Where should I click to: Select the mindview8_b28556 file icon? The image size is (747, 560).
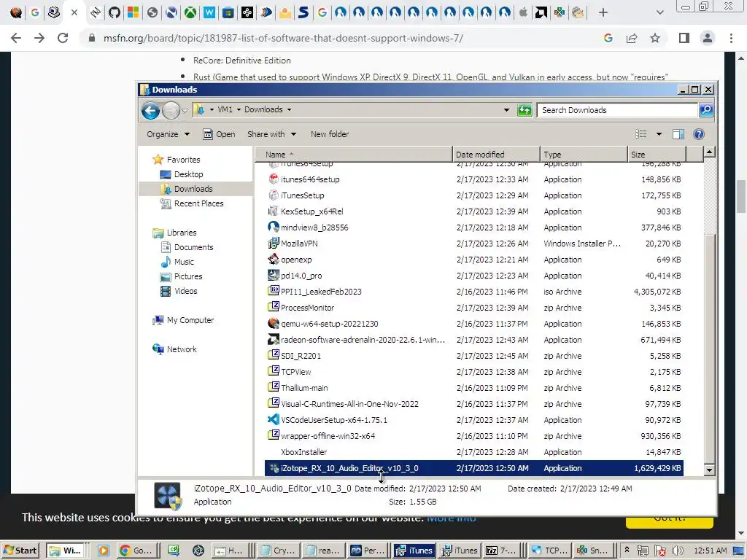(x=273, y=227)
